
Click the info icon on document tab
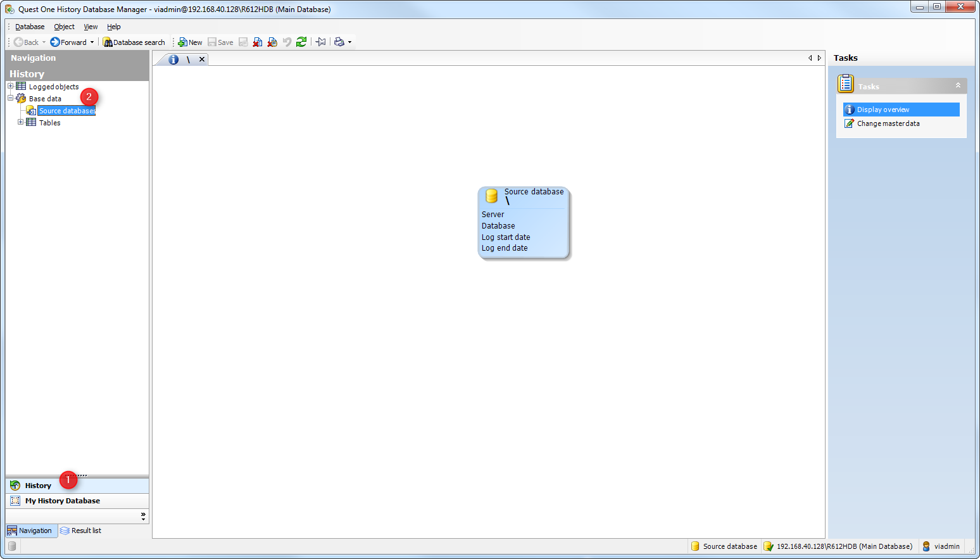click(x=173, y=60)
